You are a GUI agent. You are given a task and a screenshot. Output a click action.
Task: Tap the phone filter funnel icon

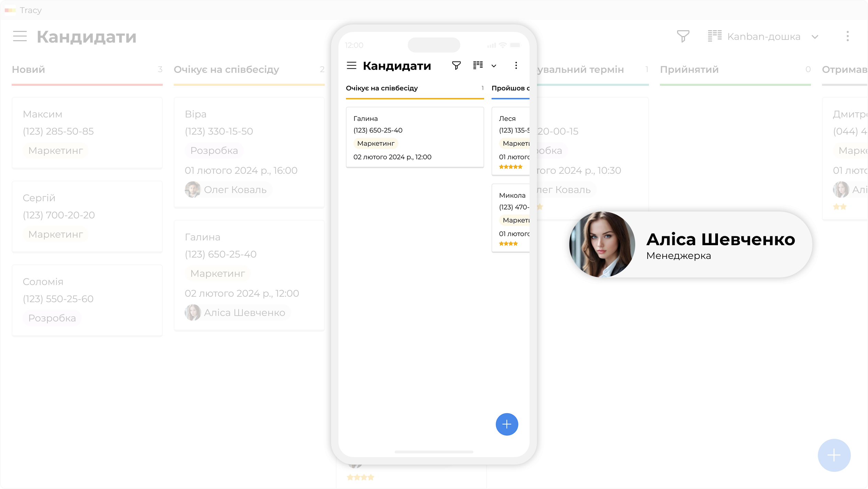point(456,66)
